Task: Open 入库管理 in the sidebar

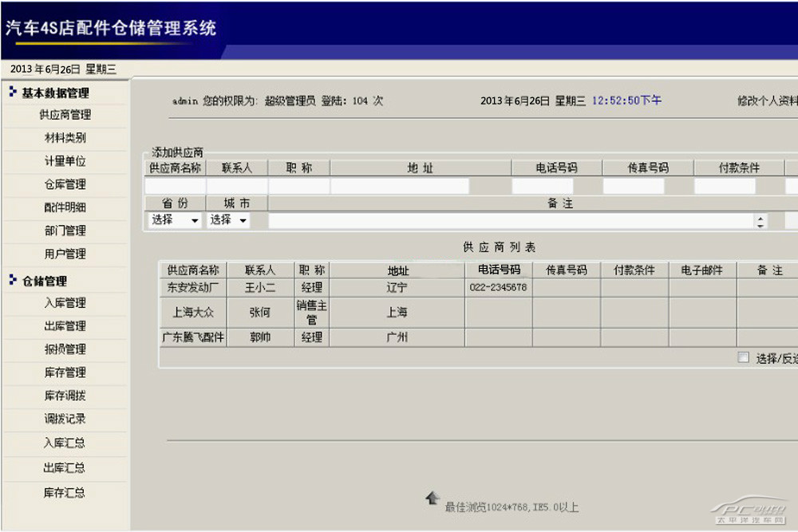Action: tap(65, 303)
